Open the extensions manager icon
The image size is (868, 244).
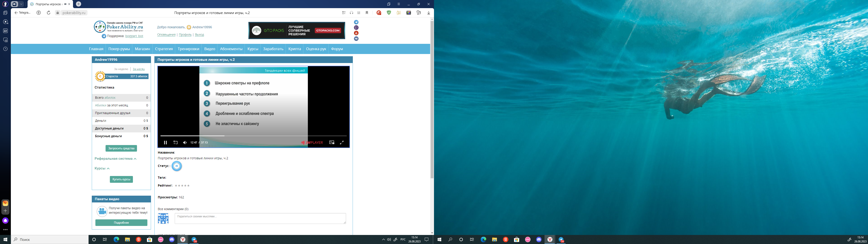click(x=418, y=13)
